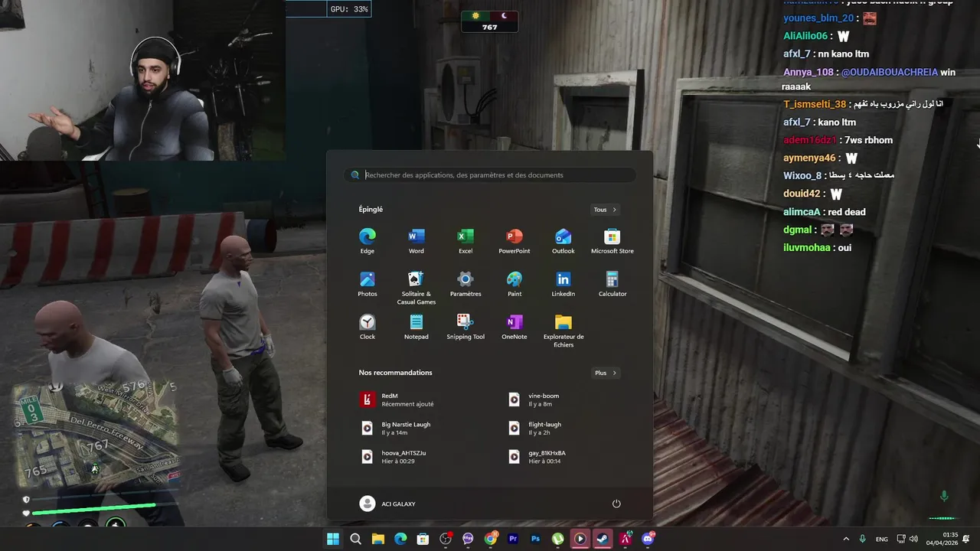Click chat username aymenya46

[x=809, y=158]
